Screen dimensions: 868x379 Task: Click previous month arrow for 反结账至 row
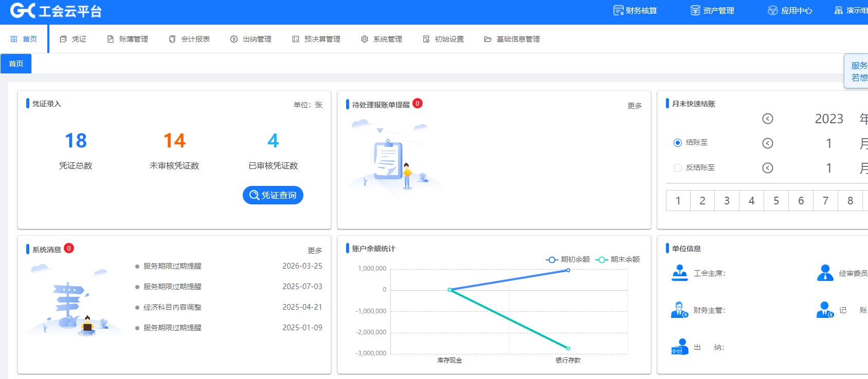[767, 168]
